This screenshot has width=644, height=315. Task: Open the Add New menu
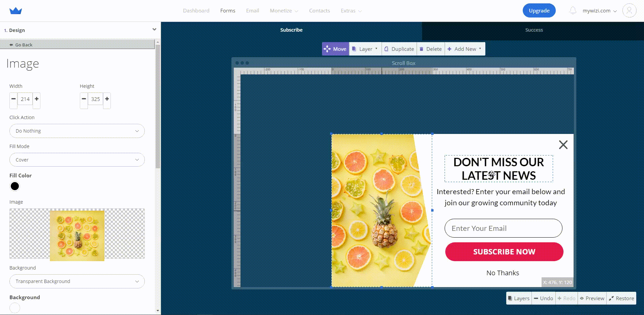[464, 49]
